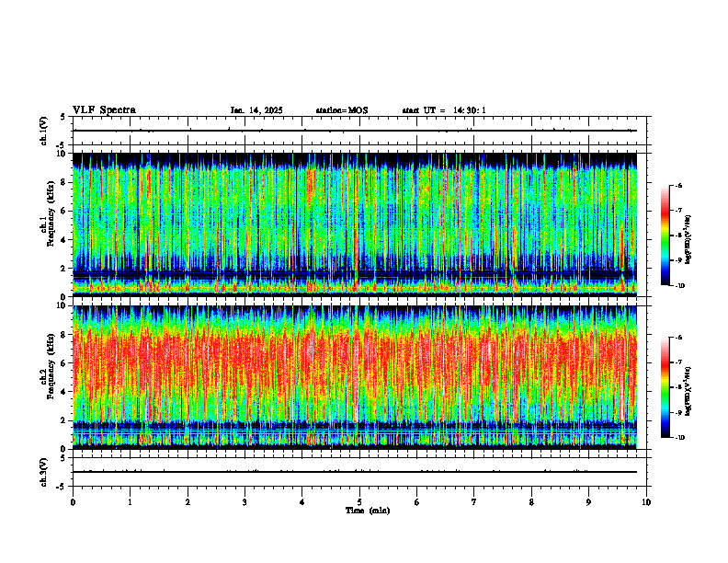Click the "-6" label on the ch.1 colorbar
The image size is (728, 563).
(678, 185)
